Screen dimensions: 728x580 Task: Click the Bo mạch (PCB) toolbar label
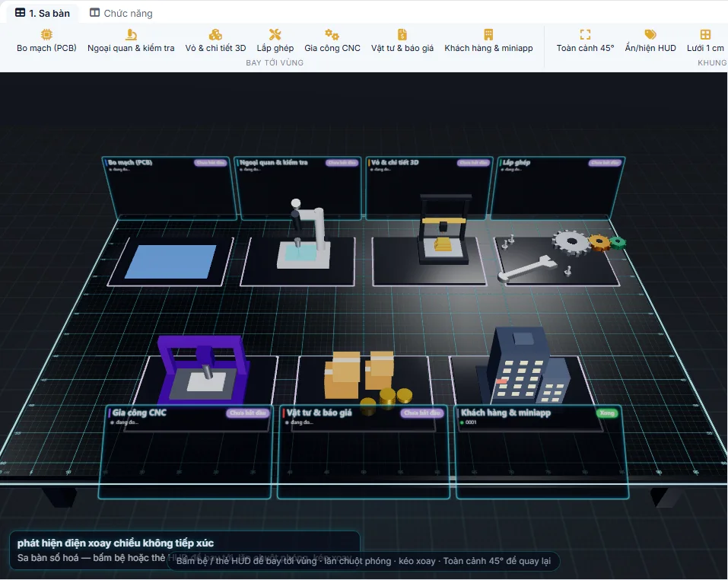[46, 48]
